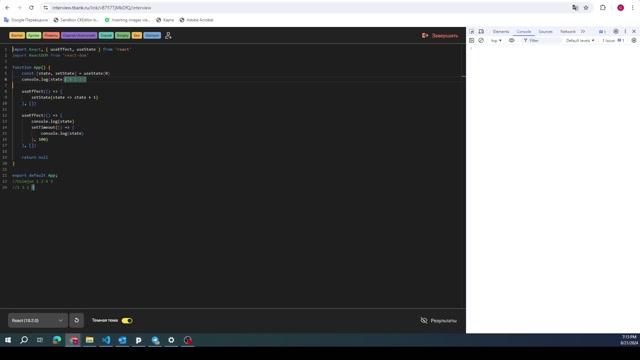Open DevTools settings gear
640x360 pixels.
coord(616,31)
